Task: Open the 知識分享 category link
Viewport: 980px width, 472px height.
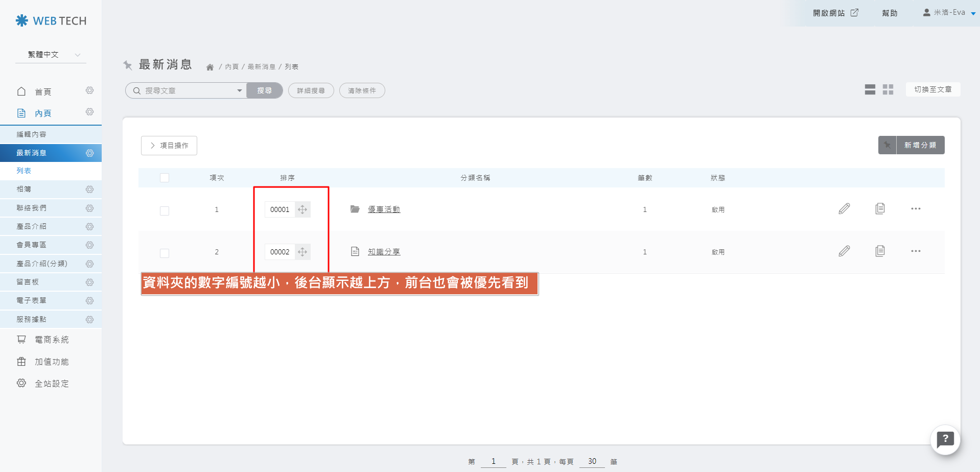Action: [x=384, y=252]
